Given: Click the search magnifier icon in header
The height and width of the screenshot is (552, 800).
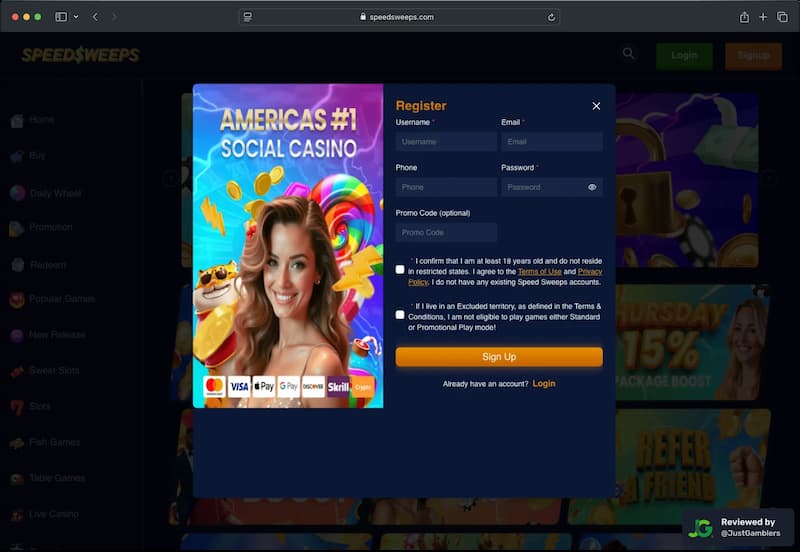Looking at the screenshot, I should pos(629,54).
